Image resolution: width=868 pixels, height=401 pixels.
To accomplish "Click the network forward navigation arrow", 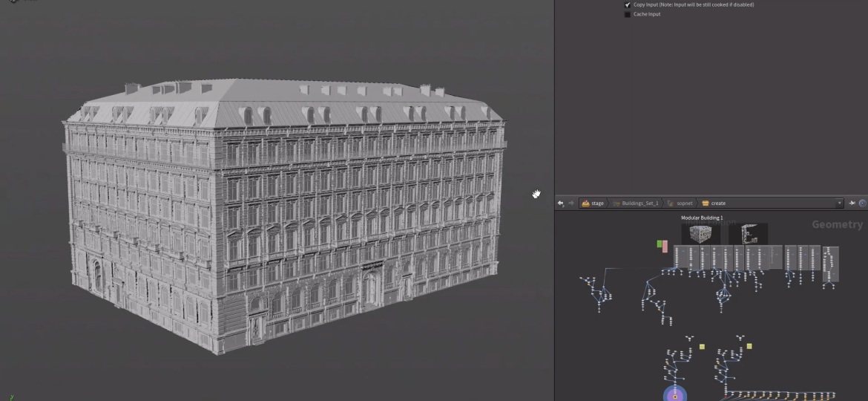I will pos(571,203).
